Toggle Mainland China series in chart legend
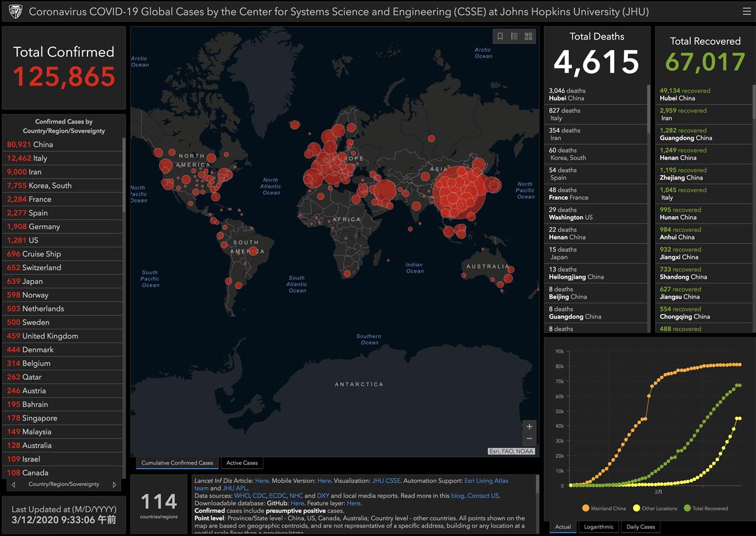756x536 pixels. 604,508
